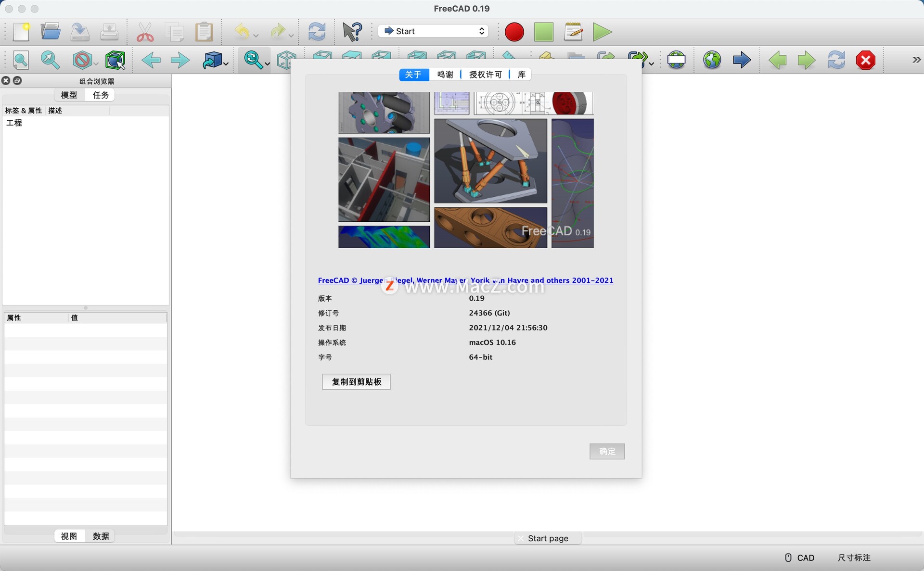
Task: Click the Sync view magnifier icon
Action: tap(253, 60)
